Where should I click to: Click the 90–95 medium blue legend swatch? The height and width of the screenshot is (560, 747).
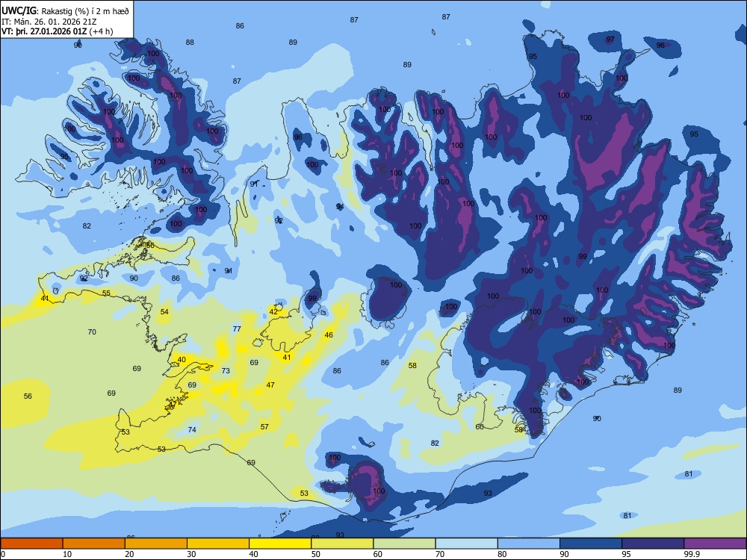pos(591,544)
